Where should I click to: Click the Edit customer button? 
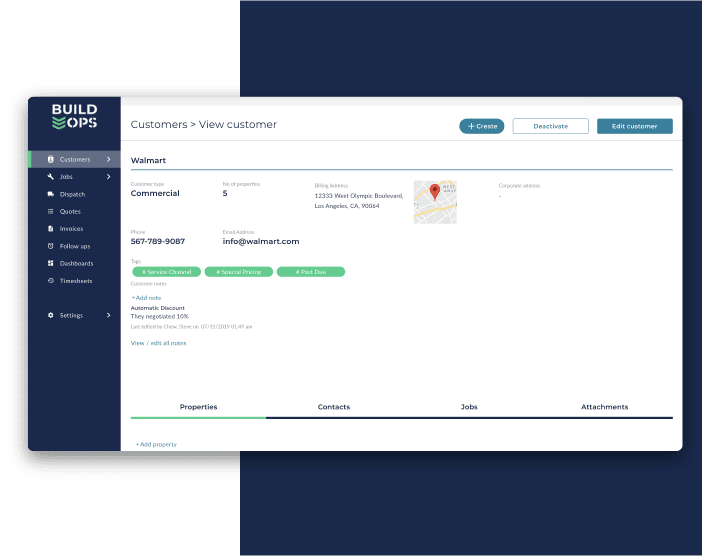click(x=635, y=126)
